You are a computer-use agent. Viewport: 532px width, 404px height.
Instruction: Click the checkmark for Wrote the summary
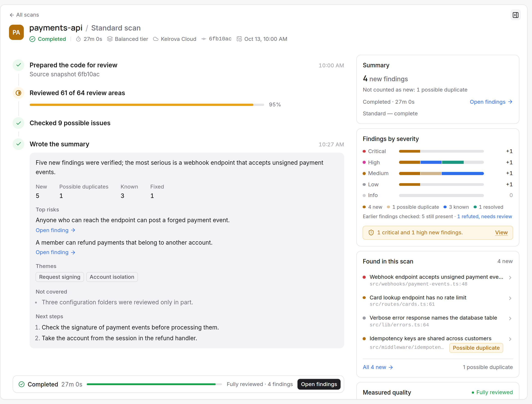pos(19,144)
